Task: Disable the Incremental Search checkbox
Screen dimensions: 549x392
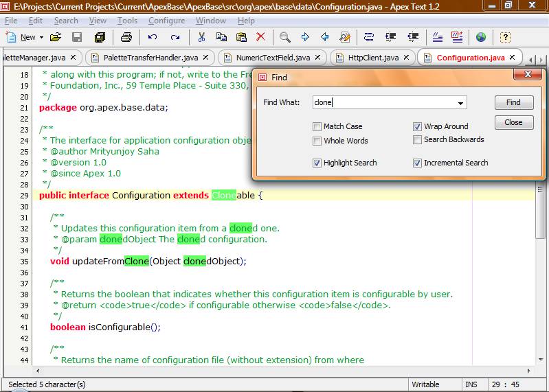Action: 417,163
